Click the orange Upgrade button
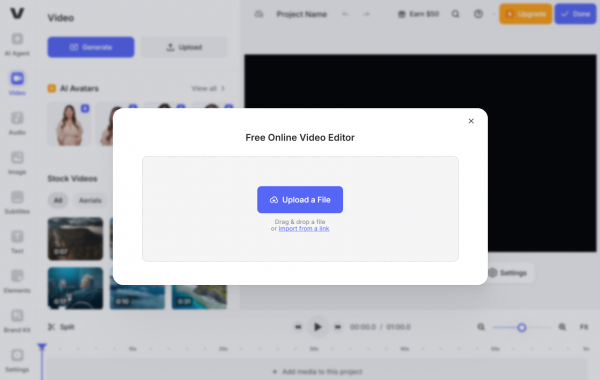The height and width of the screenshot is (380, 600). click(x=526, y=14)
